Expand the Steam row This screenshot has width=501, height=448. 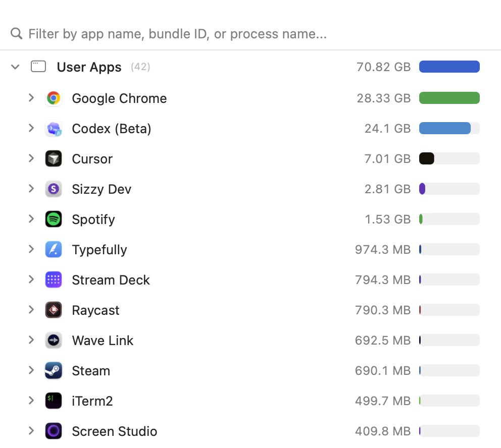[31, 370]
